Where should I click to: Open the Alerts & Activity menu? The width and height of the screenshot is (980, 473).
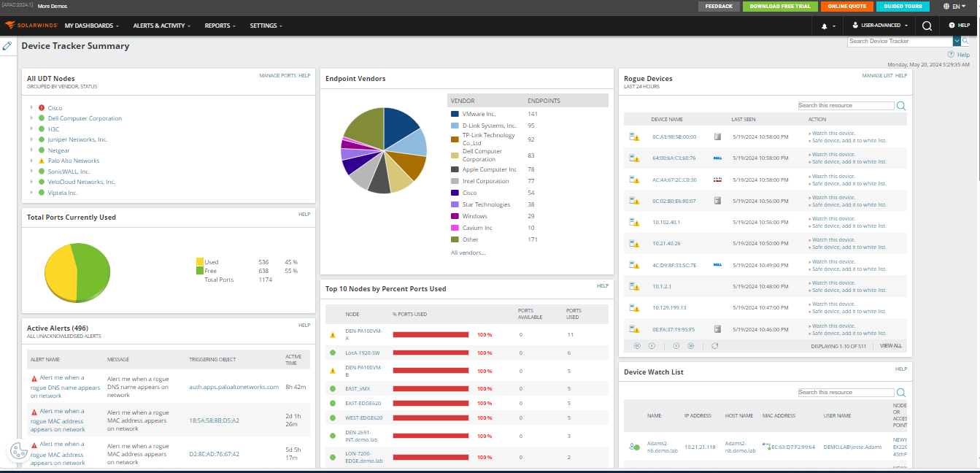click(162, 26)
